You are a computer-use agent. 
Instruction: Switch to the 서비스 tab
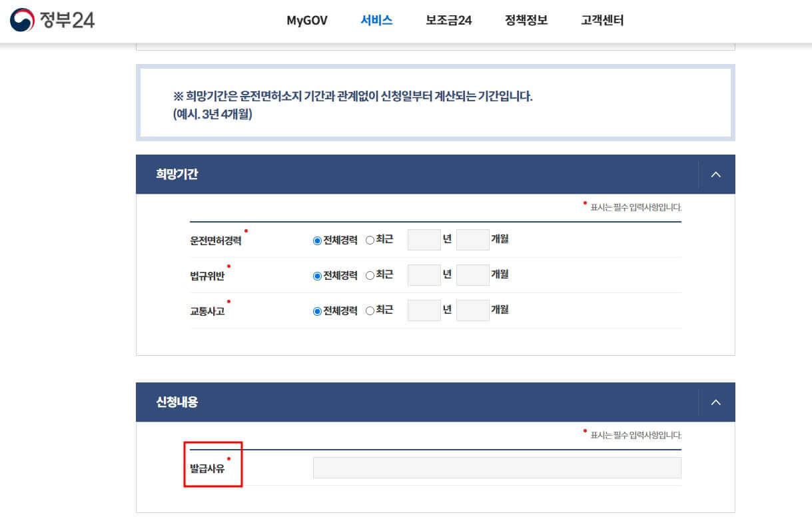point(376,21)
